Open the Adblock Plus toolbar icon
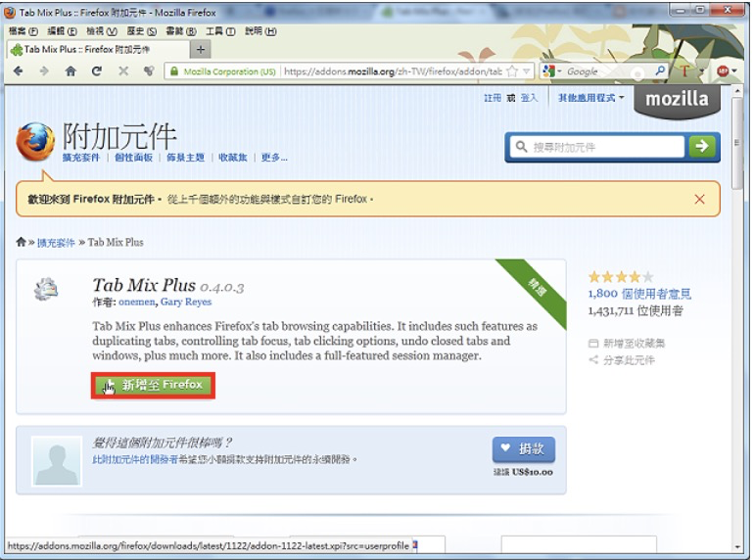Screen dimensions: 754x560 point(723,71)
